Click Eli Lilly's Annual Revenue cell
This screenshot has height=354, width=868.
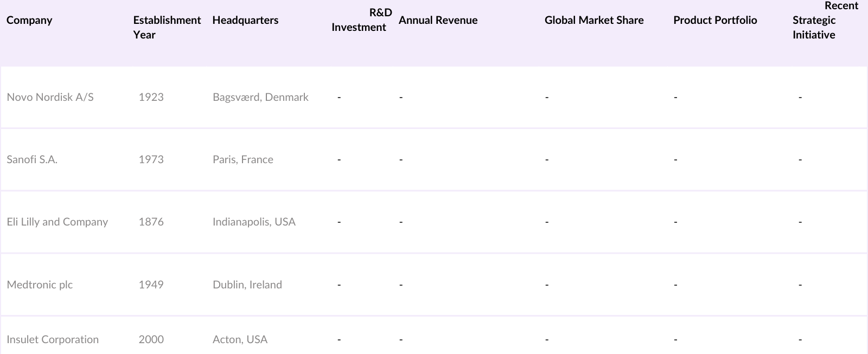tap(401, 222)
